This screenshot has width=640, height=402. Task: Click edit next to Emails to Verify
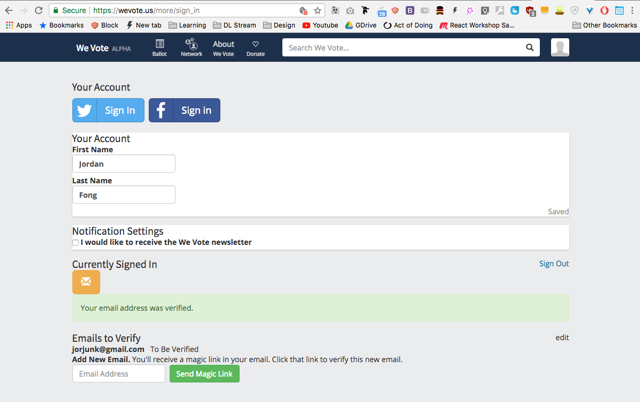click(562, 338)
